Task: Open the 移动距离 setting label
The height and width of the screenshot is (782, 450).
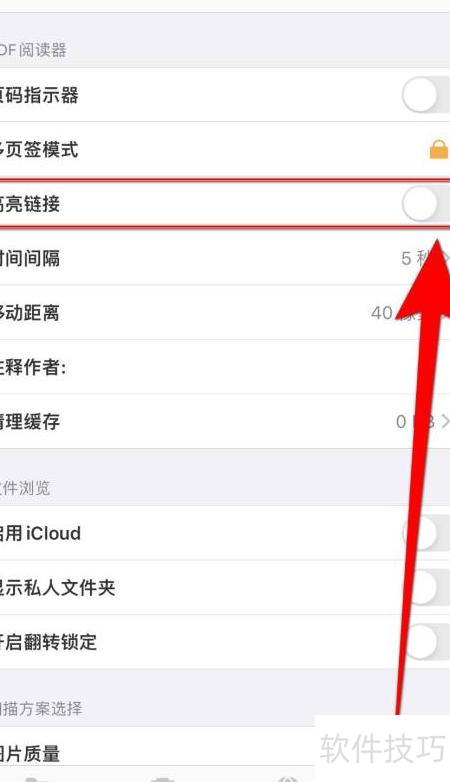Action: (30, 313)
